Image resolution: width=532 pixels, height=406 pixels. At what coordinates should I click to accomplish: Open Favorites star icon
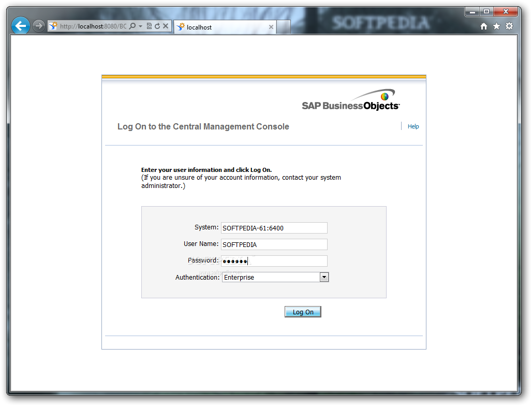(x=496, y=26)
